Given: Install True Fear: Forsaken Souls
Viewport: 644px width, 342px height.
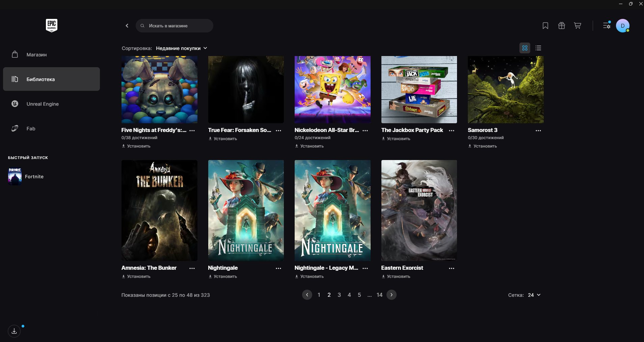Looking at the screenshot, I should point(223,139).
